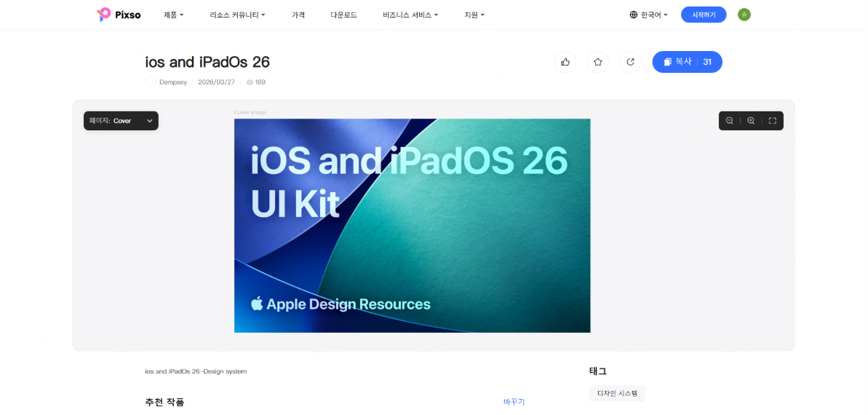Click the globe language icon

point(634,15)
